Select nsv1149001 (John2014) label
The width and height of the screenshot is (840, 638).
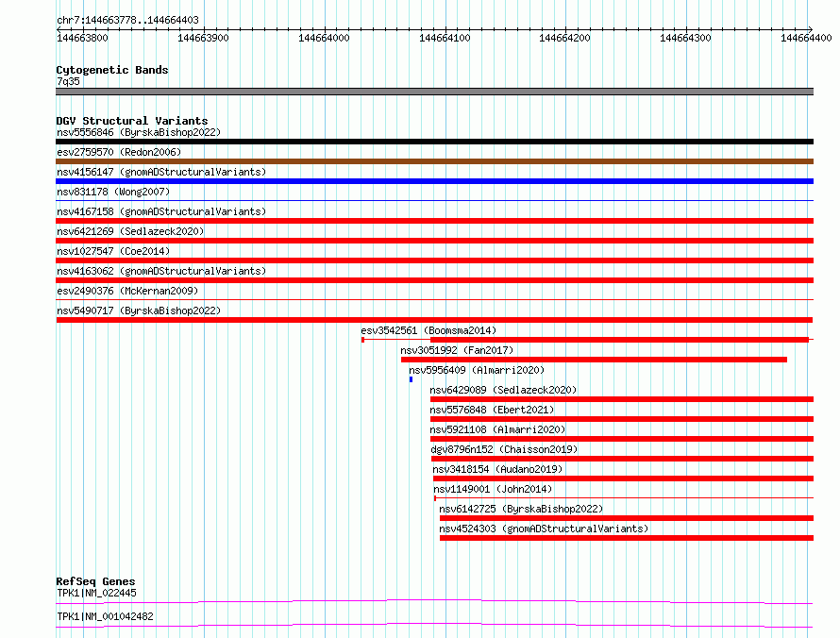click(x=493, y=489)
